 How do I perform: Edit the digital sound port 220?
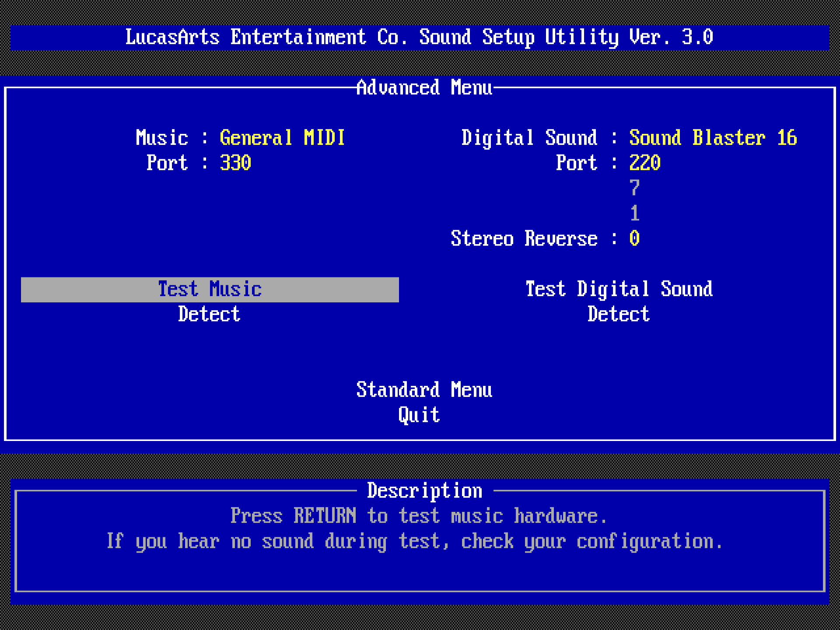pos(645,163)
